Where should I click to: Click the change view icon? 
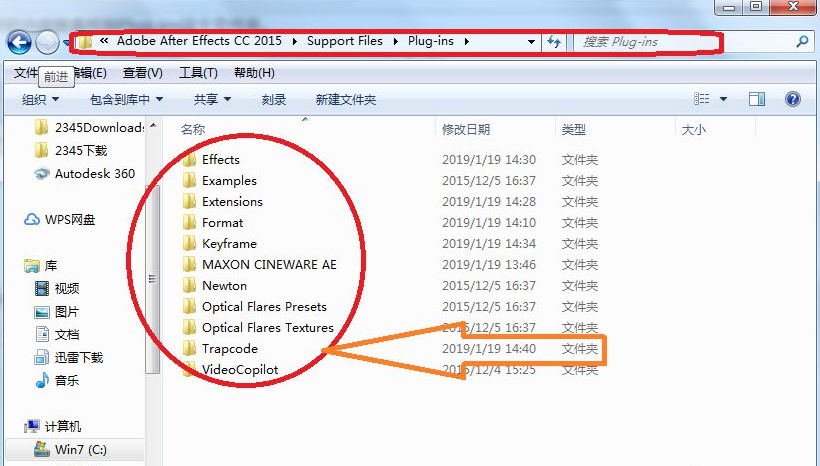[702, 99]
